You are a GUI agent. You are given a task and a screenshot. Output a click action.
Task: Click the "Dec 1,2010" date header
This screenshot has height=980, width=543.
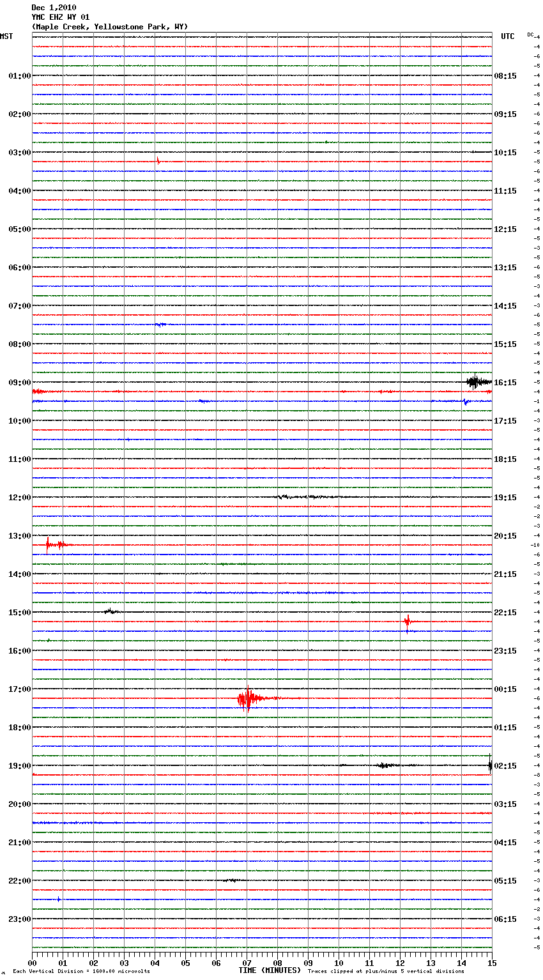[54, 8]
